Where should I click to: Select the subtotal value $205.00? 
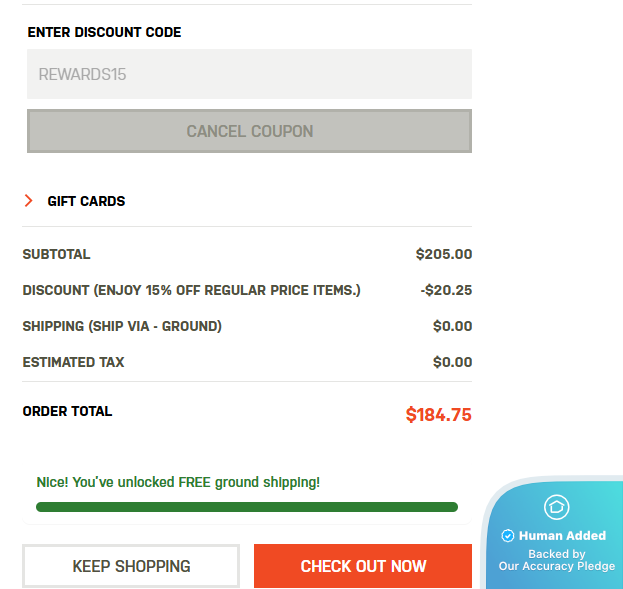point(444,254)
